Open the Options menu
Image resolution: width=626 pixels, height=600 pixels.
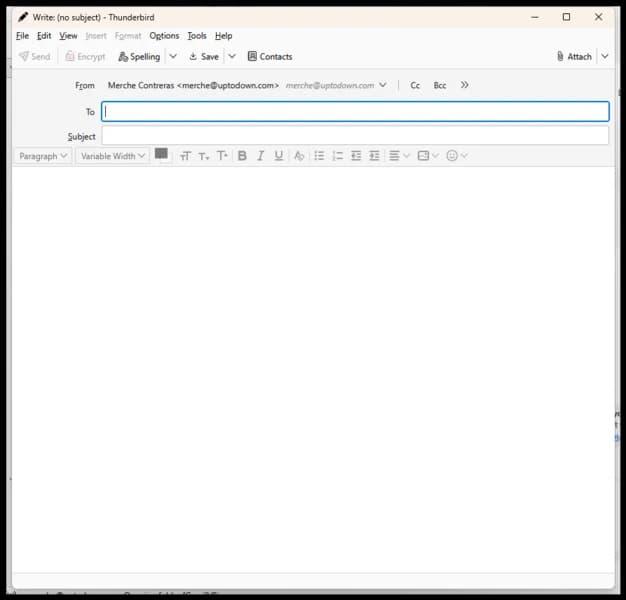tap(164, 36)
